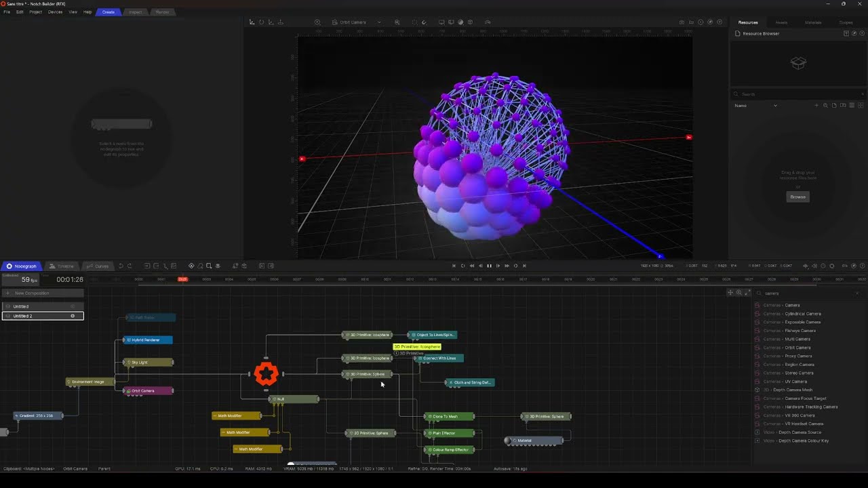868x488 pixels.
Task: Select Cylindrical Camera in node list
Action: [x=792, y=314]
